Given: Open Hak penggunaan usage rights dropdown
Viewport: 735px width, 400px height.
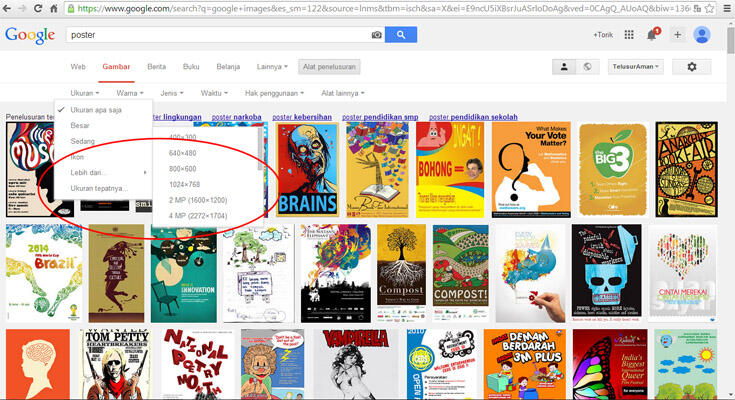Looking at the screenshot, I should [274, 93].
